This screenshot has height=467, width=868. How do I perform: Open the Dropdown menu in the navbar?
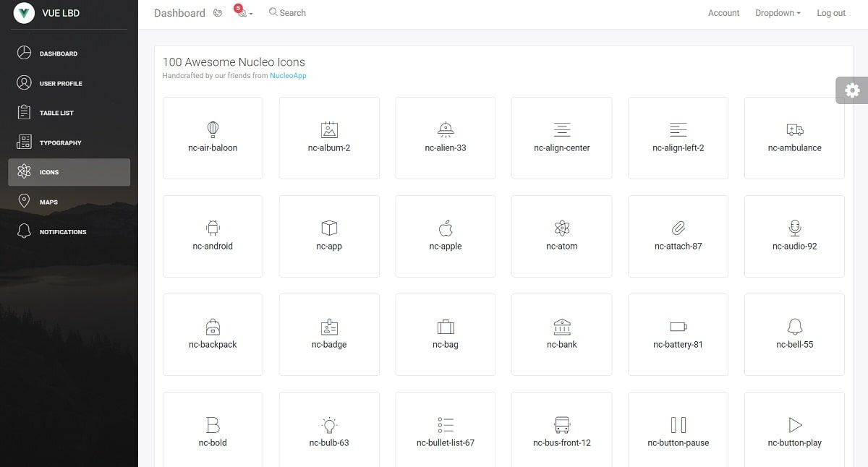pos(777,12)
